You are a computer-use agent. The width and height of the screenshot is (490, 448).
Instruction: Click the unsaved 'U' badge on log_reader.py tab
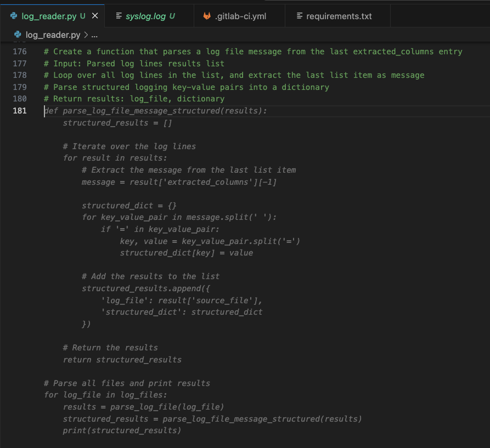[x=83, y=16]
